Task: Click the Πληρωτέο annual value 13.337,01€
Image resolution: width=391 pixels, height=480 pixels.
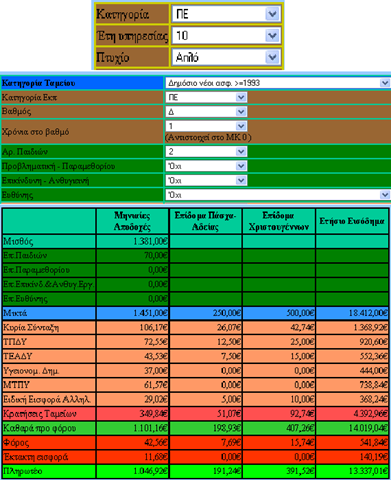Action: [368, 471]
